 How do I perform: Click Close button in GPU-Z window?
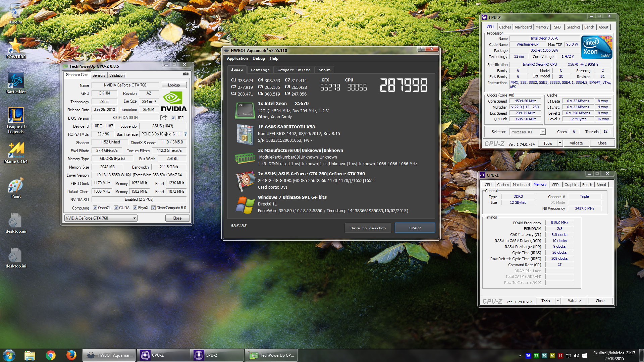177,218
